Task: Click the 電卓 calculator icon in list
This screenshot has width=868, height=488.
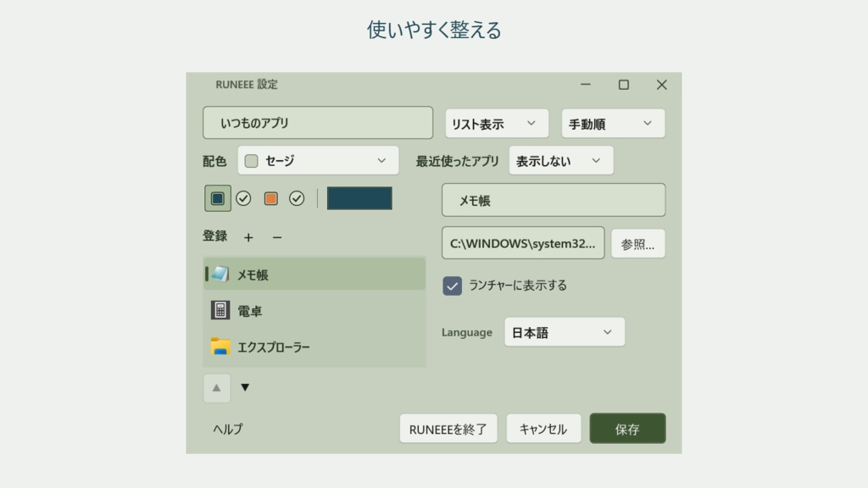Action: (x=220, y=310)
